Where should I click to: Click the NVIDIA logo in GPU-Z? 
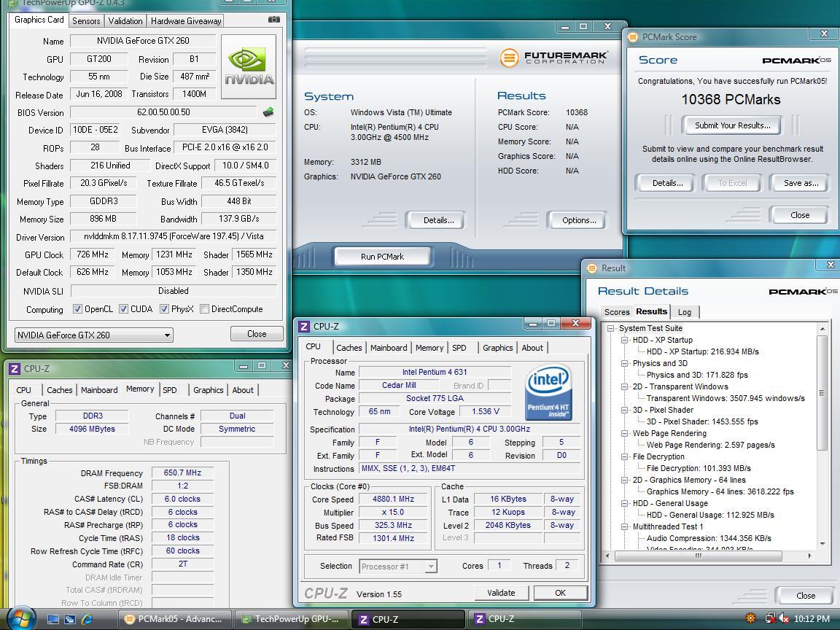249,67
